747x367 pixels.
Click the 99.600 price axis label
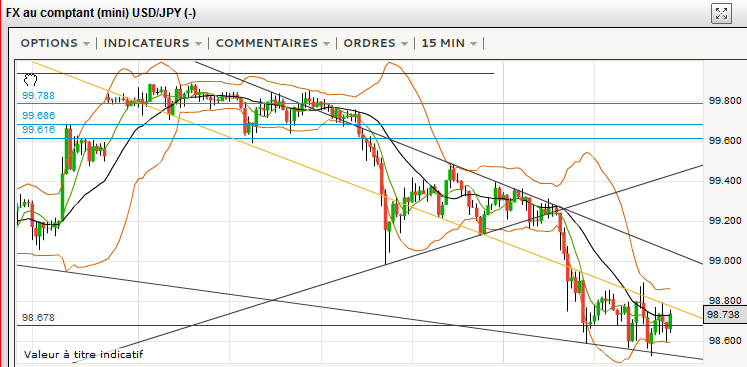coord(725,141)
